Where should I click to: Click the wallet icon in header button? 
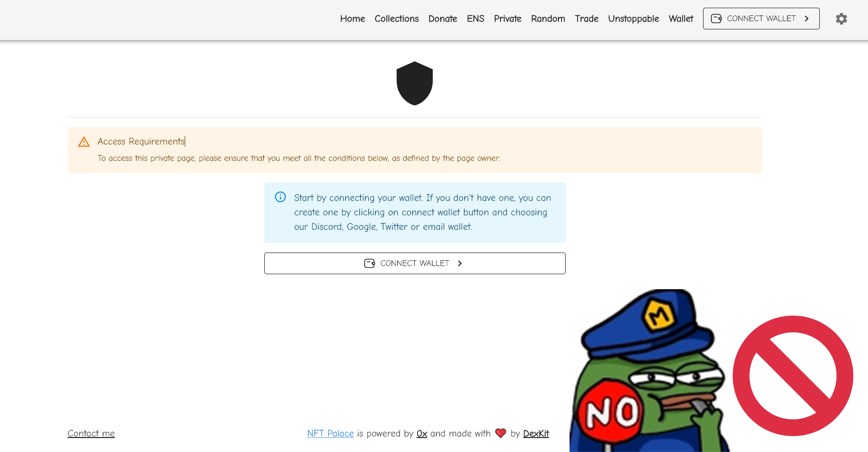[x=717, y=18]
